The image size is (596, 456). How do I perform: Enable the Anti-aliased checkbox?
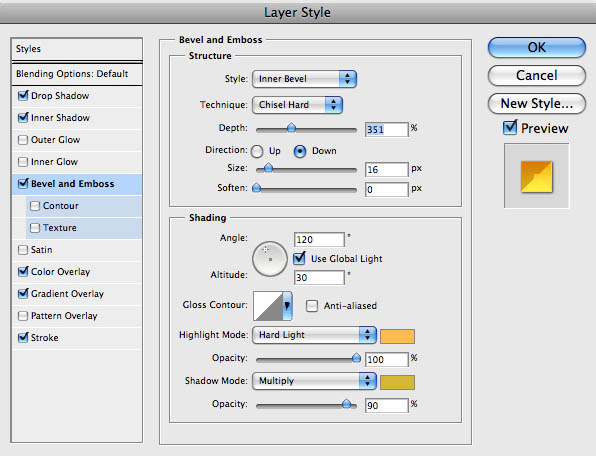coord(312,306)
